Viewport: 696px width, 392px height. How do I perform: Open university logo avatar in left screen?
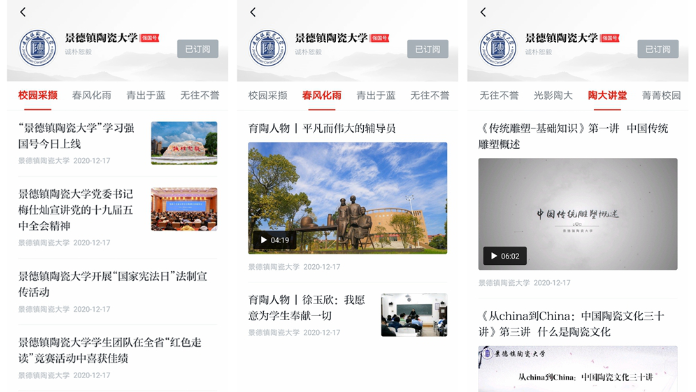click(x=38, y=48)
